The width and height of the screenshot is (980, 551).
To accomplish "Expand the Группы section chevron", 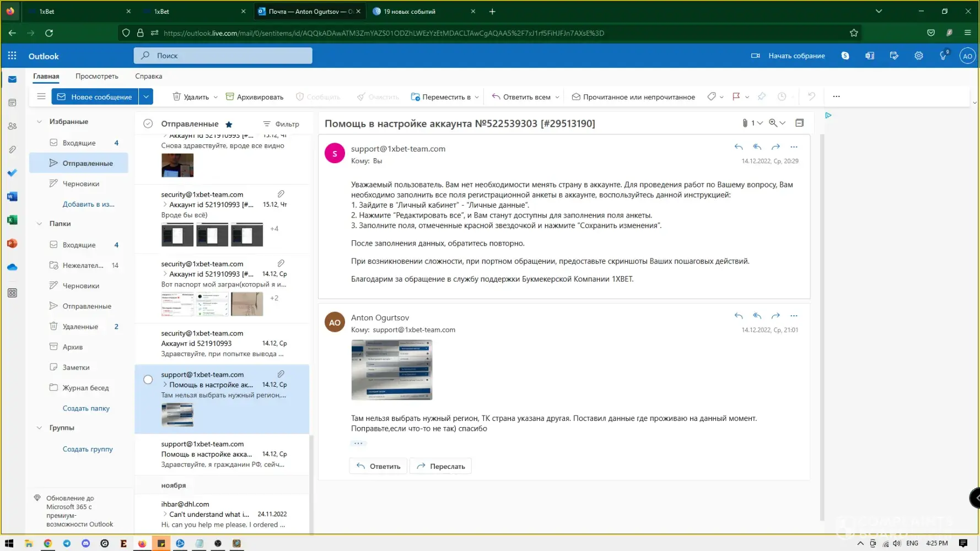I will [x=39, y=428].
